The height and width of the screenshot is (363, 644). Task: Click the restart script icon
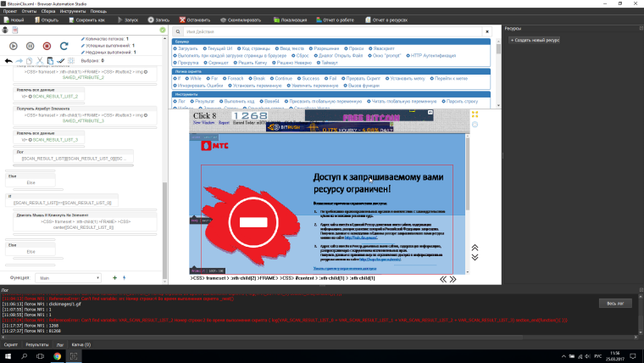pos(64,46)
